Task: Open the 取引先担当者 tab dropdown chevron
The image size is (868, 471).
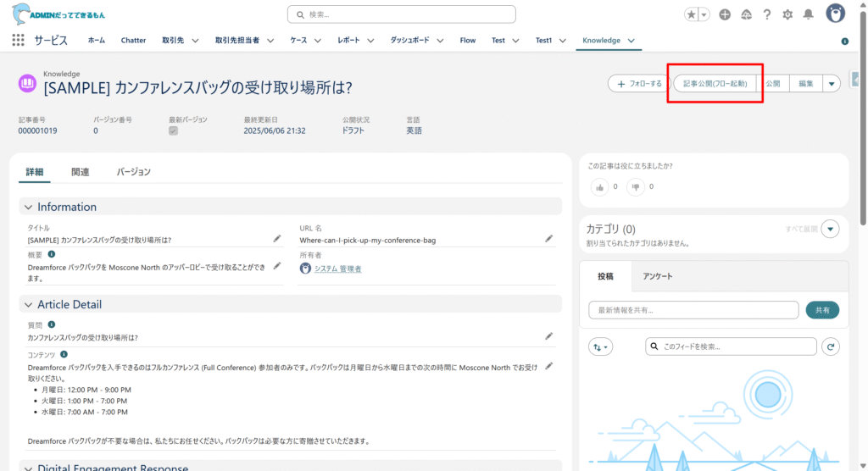Action: coord(270,41)
